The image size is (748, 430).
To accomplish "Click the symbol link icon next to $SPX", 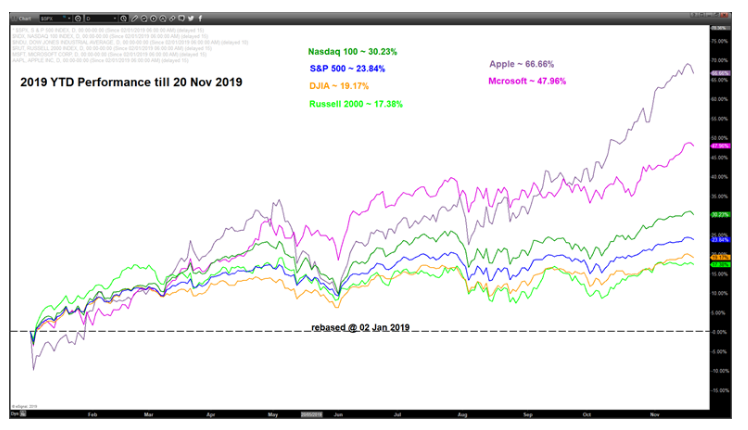I will point(79,19).
